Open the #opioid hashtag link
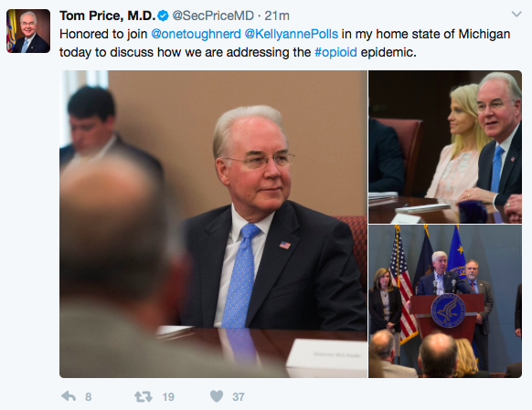 [335, 52]
